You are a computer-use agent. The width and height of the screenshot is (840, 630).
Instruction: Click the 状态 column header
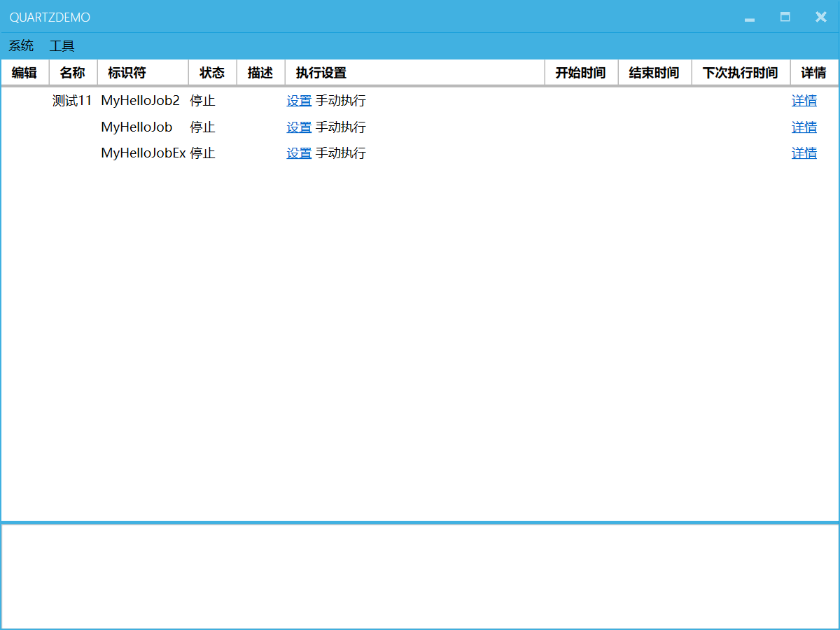point(212,73)
